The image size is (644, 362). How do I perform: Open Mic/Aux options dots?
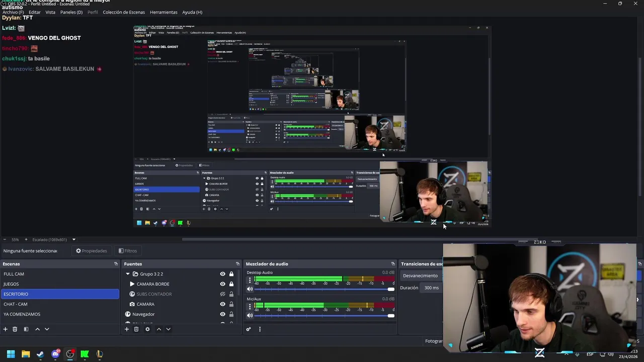click(x=250, y=306)
